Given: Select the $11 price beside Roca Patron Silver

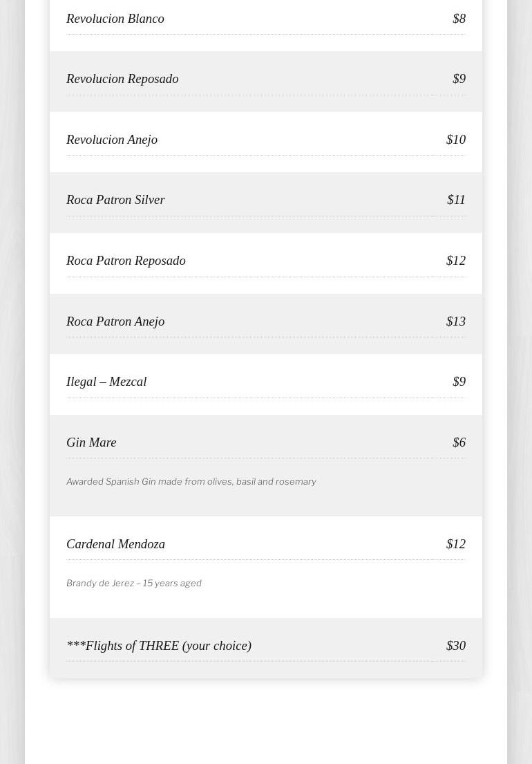Looking at the screenshot, I should pos(456,200).
